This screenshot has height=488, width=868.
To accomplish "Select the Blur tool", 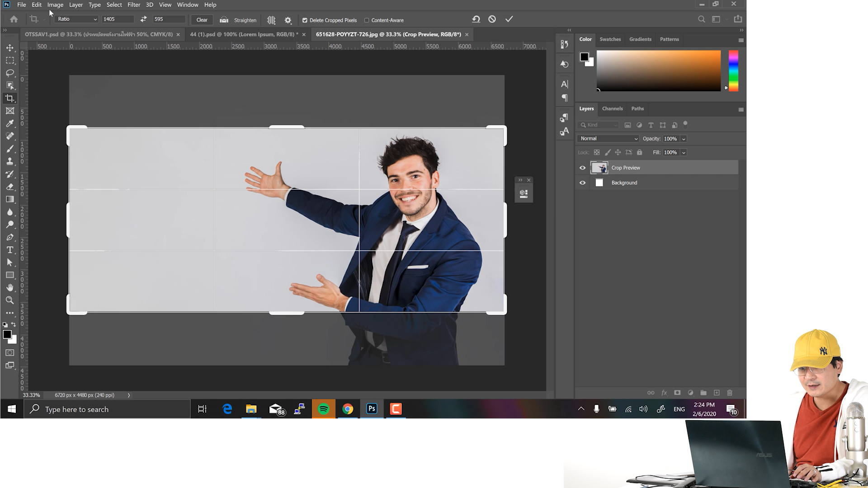I will (10, 212).
